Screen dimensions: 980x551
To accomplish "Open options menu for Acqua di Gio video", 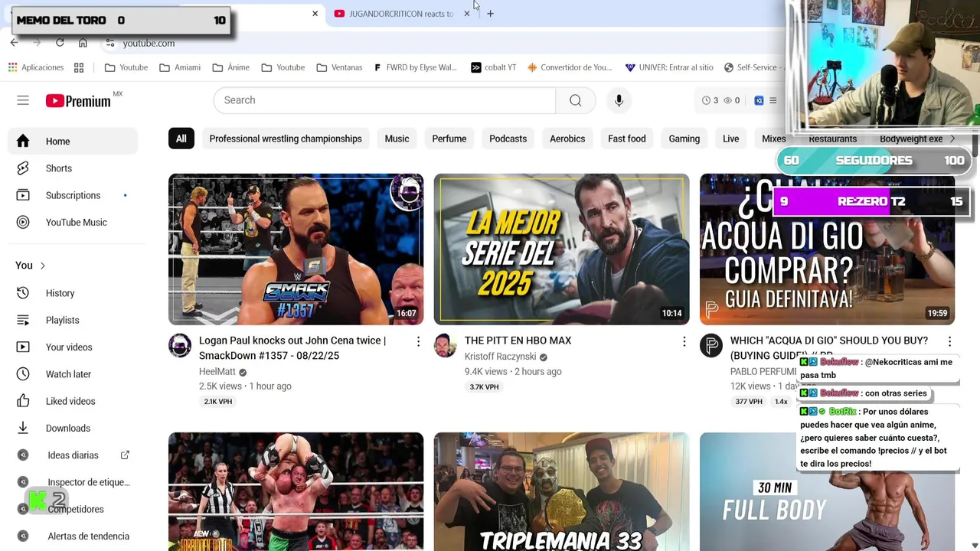I will coord(949,341).
